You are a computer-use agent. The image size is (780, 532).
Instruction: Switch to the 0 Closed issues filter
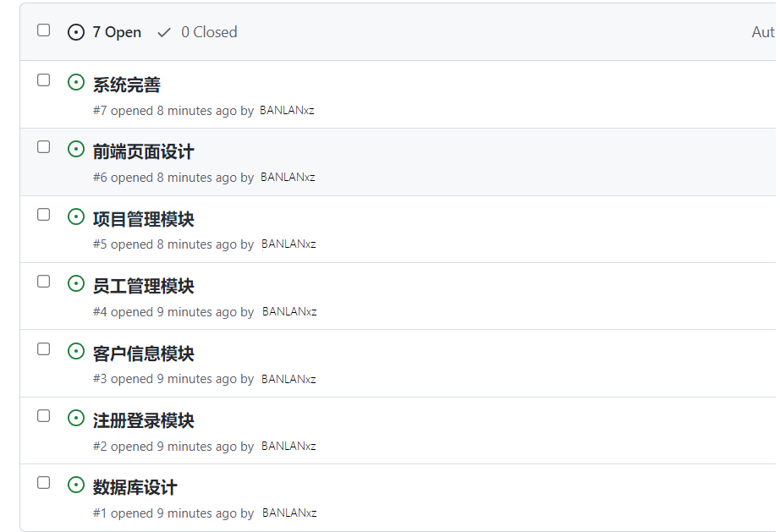(x=210, y=32)
